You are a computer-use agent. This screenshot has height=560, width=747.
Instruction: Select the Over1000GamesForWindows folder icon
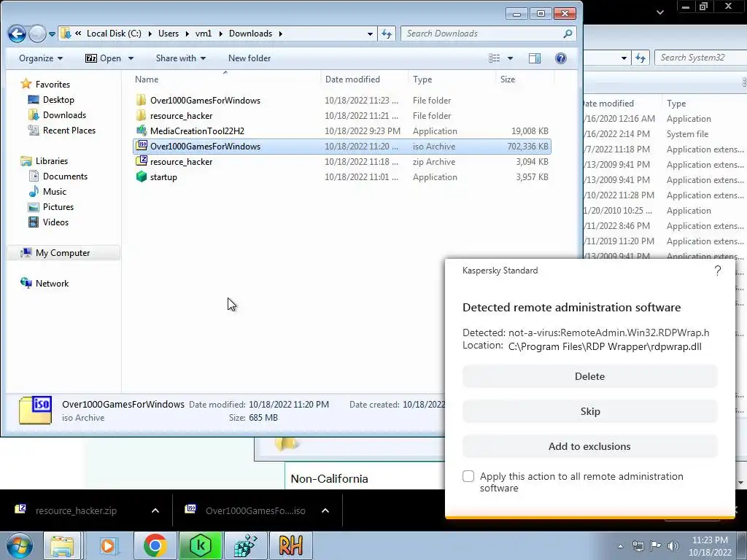click(x=141, y=100)
